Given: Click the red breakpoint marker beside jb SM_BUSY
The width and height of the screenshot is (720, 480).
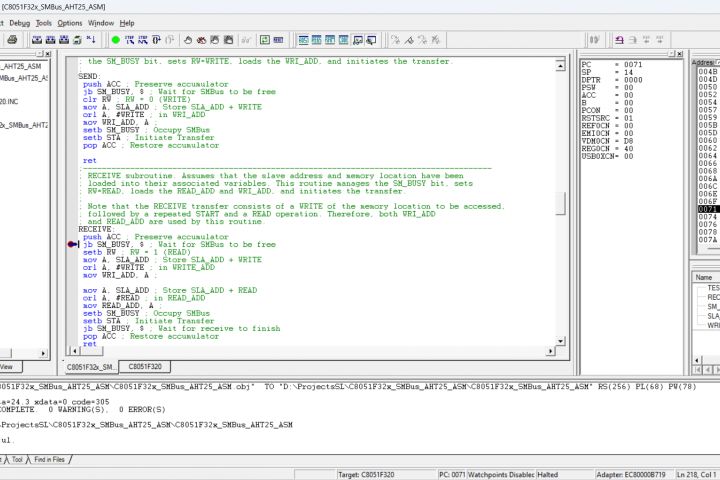Looking at the screenshot, I should pyautogui.click(x=73, y=244).
